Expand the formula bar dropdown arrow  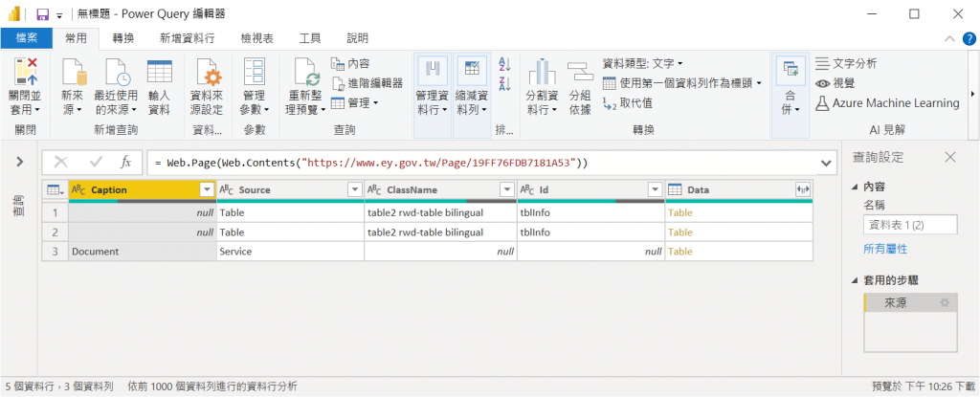tap(827, 164)
